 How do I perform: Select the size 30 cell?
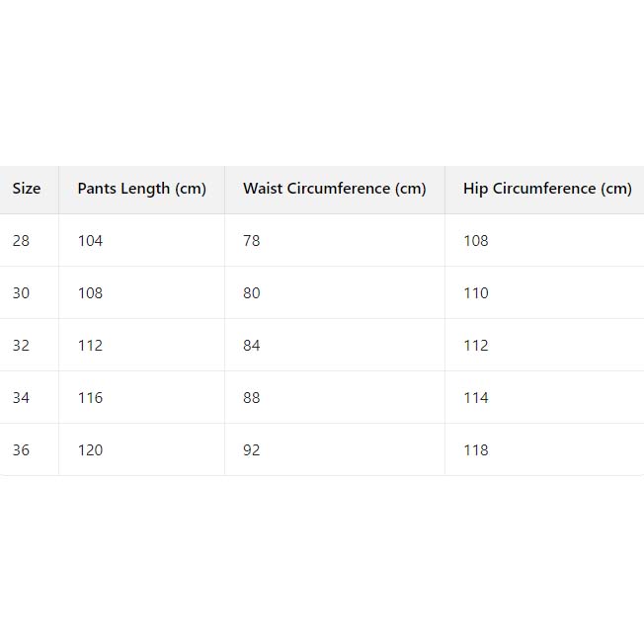click(x=22, y=293)
